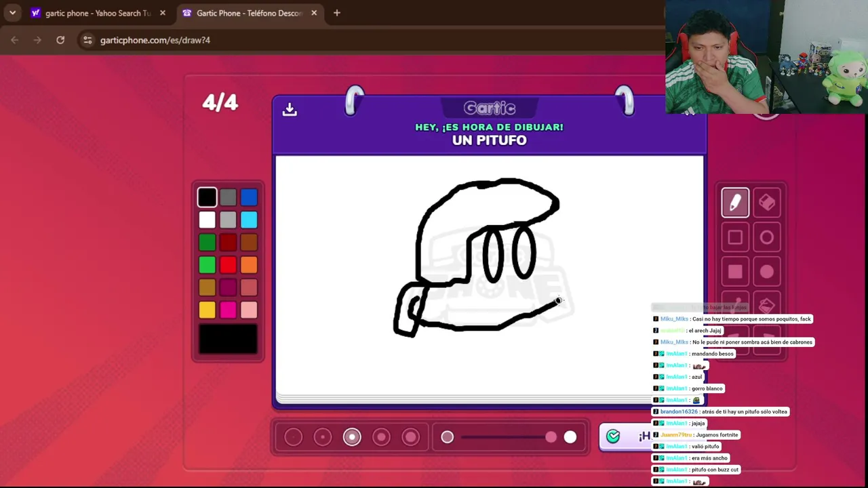Pick the orange color swatch
The width and height of the screenshot is (868, 488).
(x=249, y=265)
